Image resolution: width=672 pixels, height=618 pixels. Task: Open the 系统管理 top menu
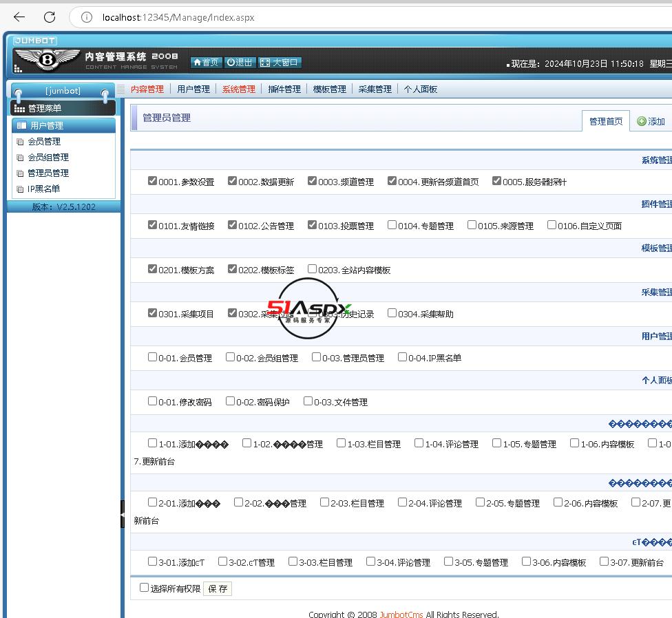click(238, 89)
